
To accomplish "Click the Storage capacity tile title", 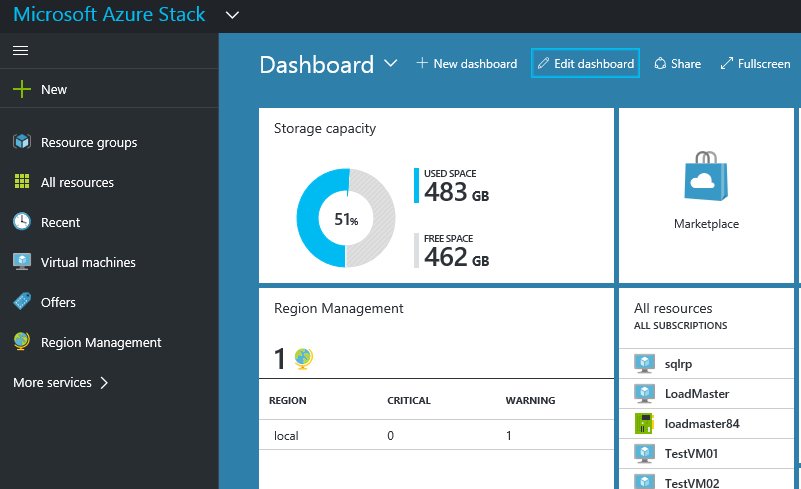I will tap(325, 128).
